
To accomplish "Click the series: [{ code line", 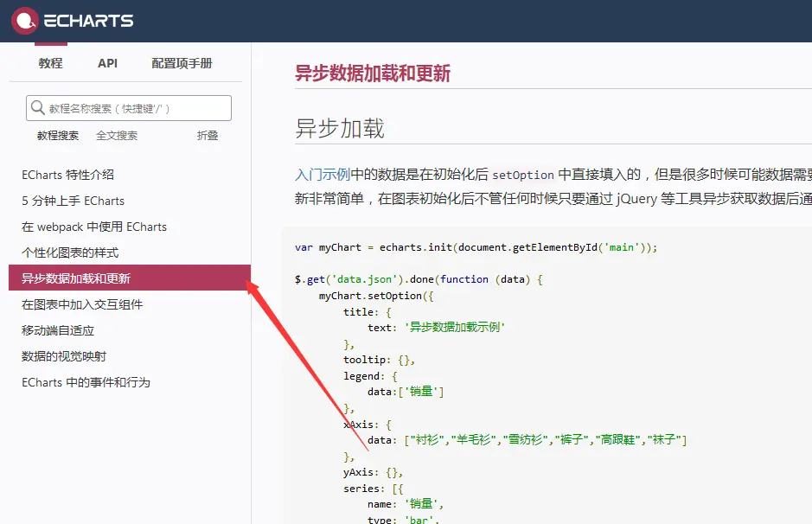I will click(x=373, y=489).
